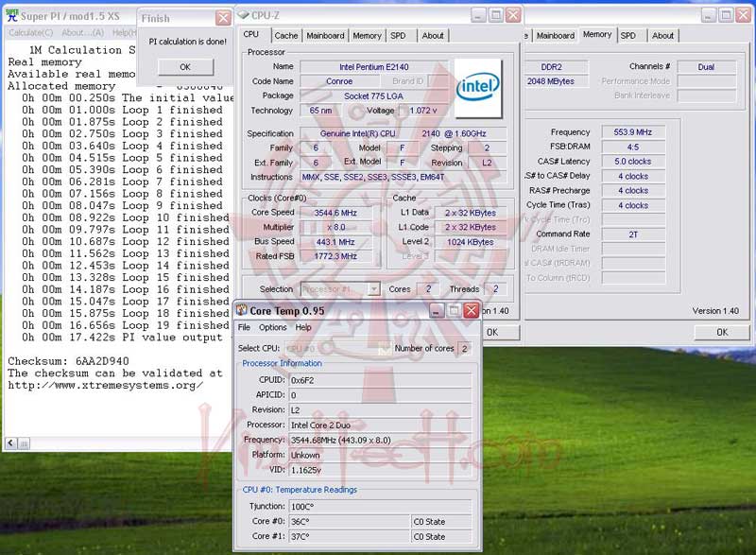Click the Intel Pentium E2140 name field

click(373, 67)
